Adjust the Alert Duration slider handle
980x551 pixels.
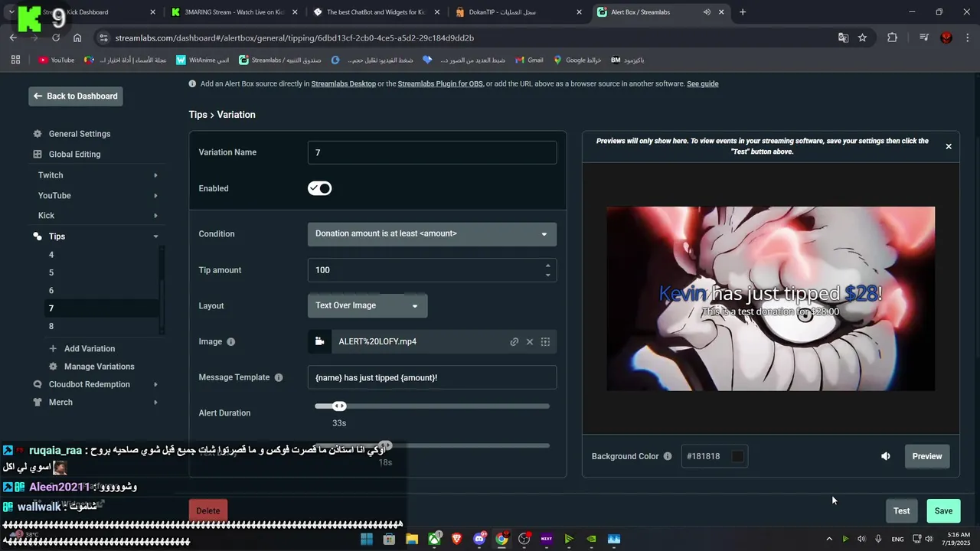click(339, 406)
